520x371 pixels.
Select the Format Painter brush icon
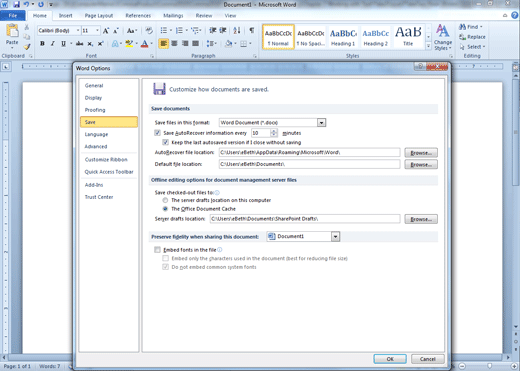27,47
